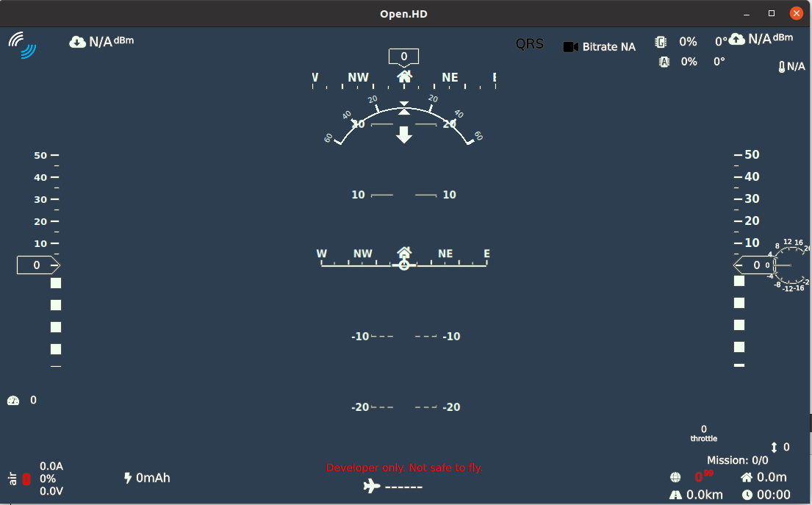Click the flight path vector circle at center

coord(404,265)
